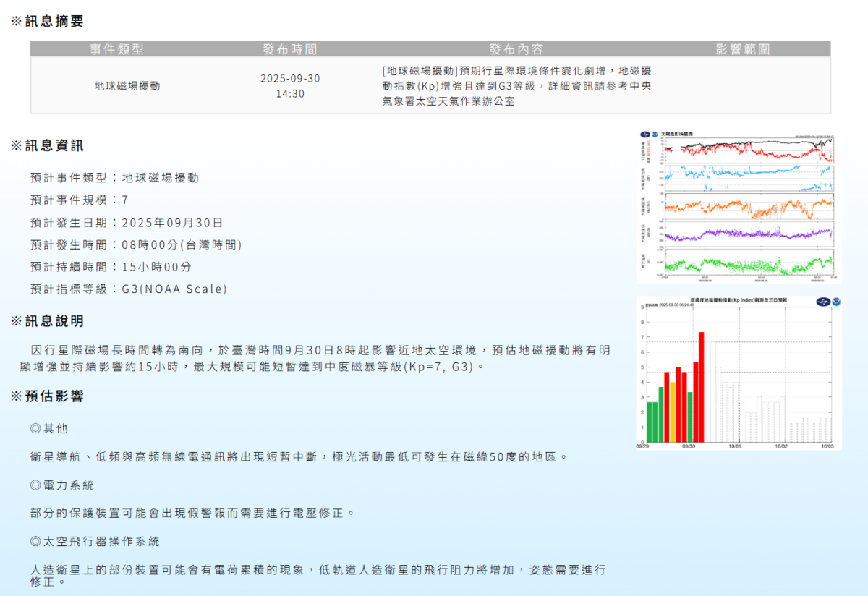This screenshot has height=596, width=868.
Task: Click the '影響範圍' column header
Action: pyautogui.click(x=743, y=49)
